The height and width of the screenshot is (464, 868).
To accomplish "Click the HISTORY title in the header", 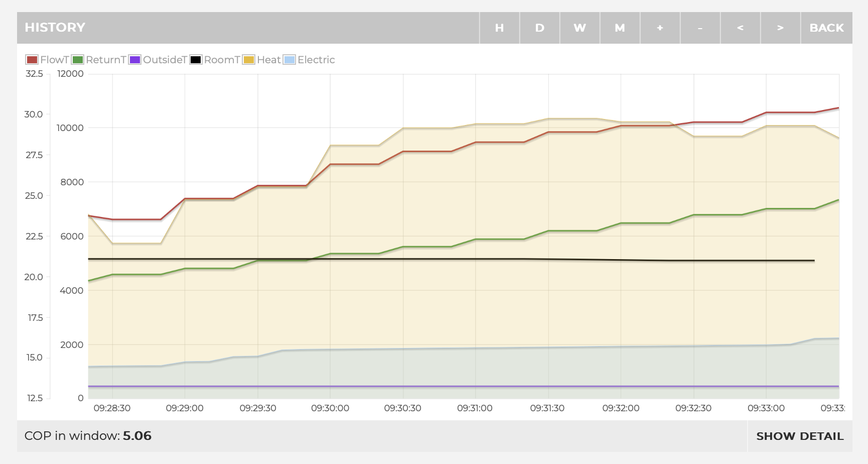I will point(55,28).
